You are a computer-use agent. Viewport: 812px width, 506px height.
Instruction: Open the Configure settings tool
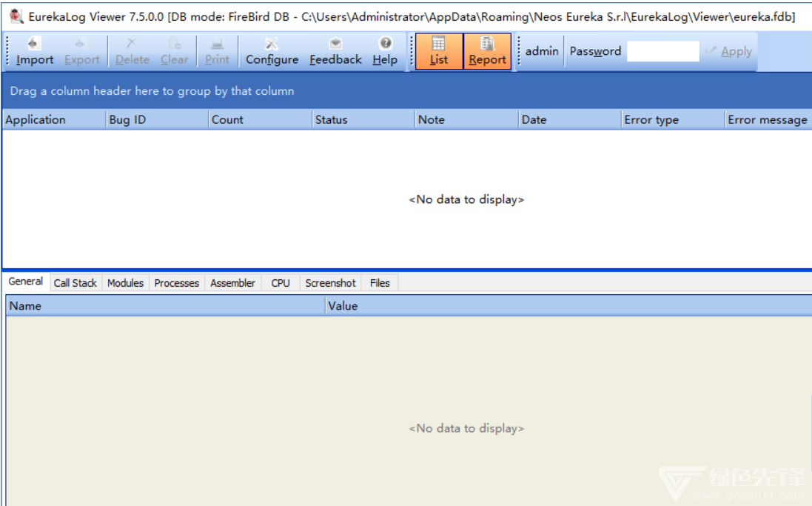(x=272, y=51)
